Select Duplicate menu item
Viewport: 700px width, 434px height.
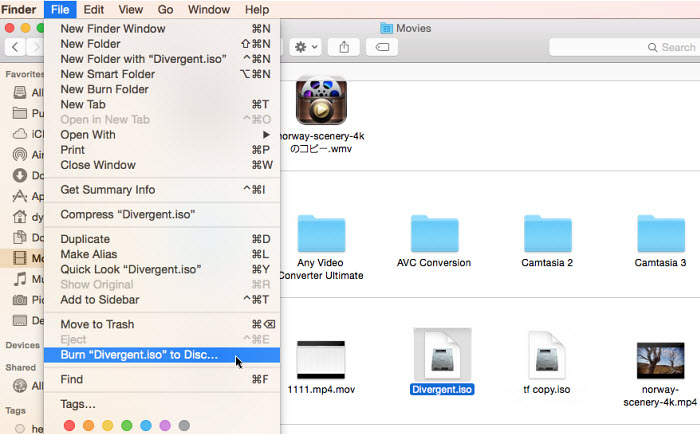[162, 239]
